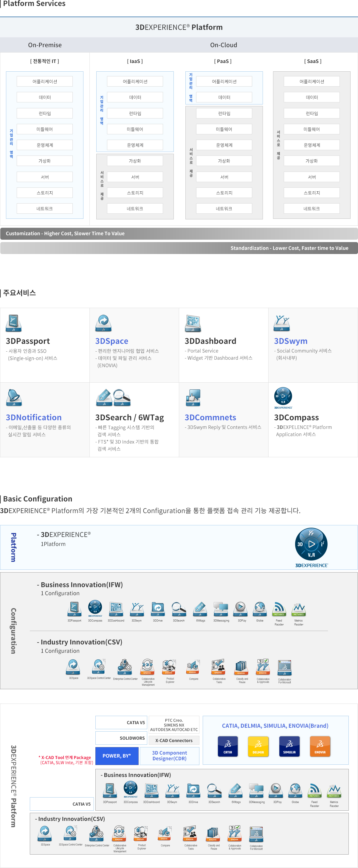The height and width of the screenshot is (868, 358).
Task: Click the SIMULIA brand icon
Action: pyautogui.click(x=289, y=746)
